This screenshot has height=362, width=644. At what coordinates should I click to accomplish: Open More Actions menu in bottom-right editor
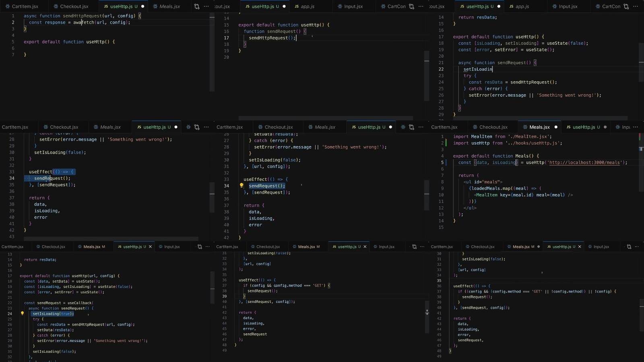point(637,247)
